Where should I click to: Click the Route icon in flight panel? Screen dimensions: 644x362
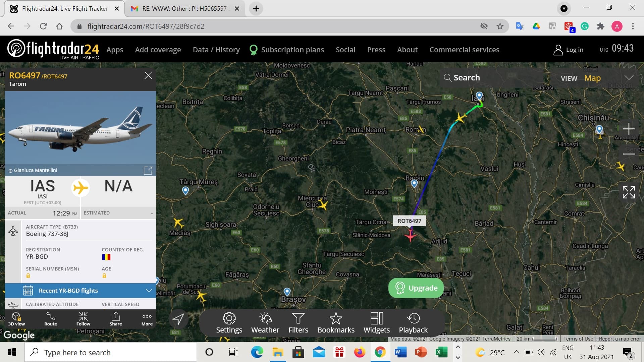(x=51, y=318)
